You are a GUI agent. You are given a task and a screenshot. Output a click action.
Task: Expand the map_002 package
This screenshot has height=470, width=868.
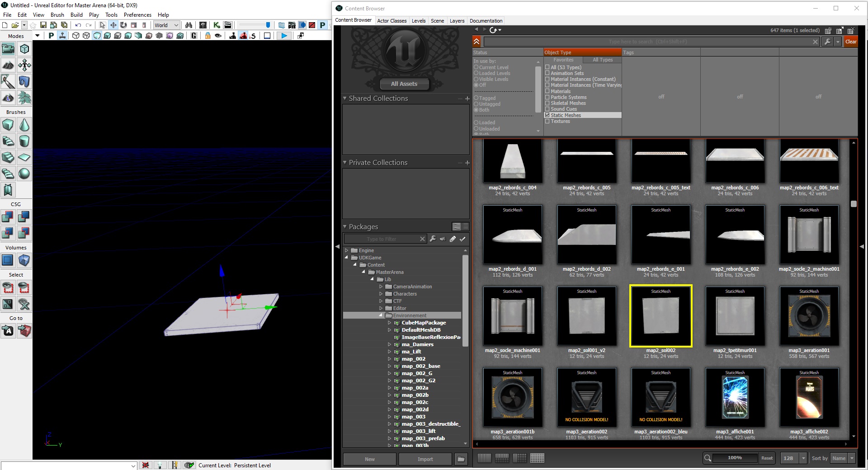[x=390, y=359]
